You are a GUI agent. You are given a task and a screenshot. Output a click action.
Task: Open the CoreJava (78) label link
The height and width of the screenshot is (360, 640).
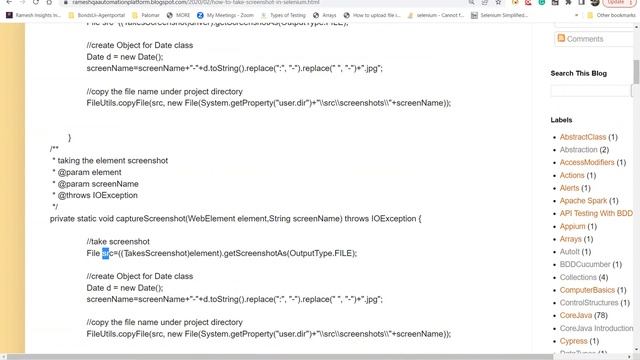tap(576, 315)
